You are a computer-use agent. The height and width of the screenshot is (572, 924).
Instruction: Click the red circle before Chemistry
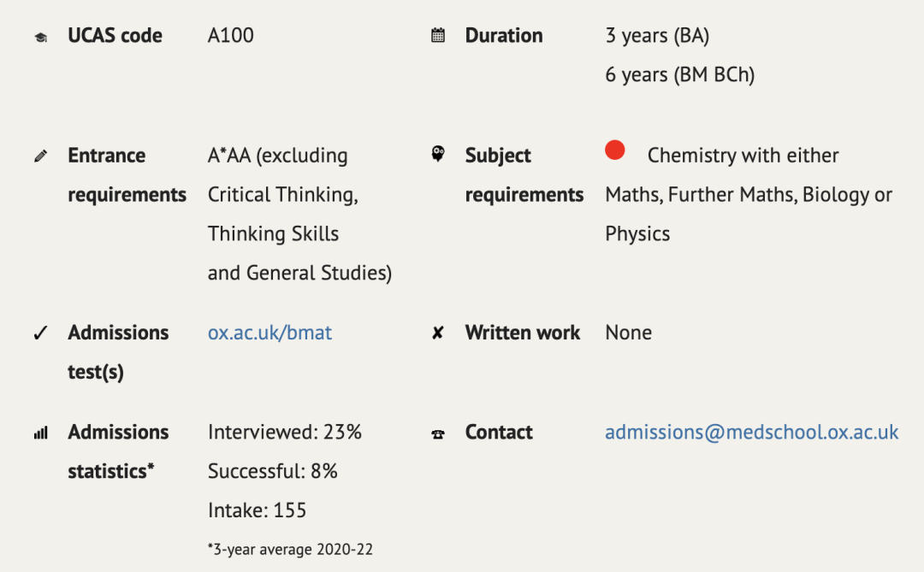pos(614,150)
